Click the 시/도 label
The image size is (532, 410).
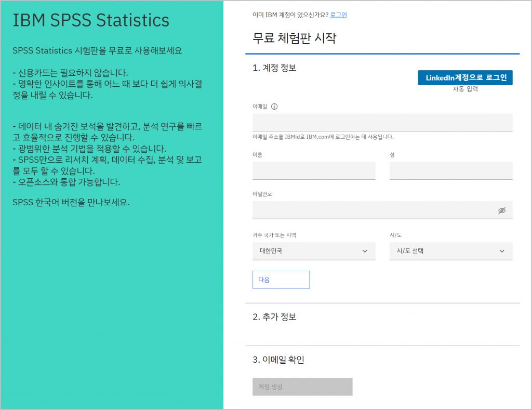(395, 235)
